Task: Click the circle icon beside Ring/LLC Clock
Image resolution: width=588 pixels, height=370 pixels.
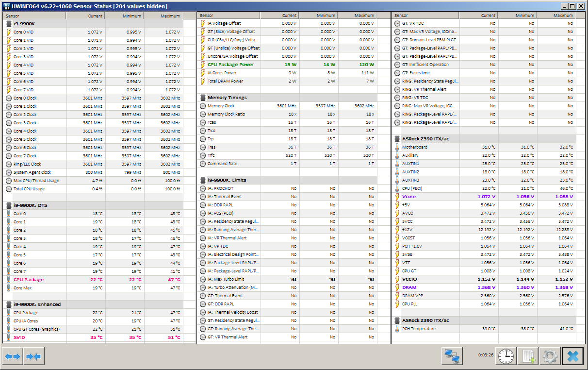Action: point(9,164)
